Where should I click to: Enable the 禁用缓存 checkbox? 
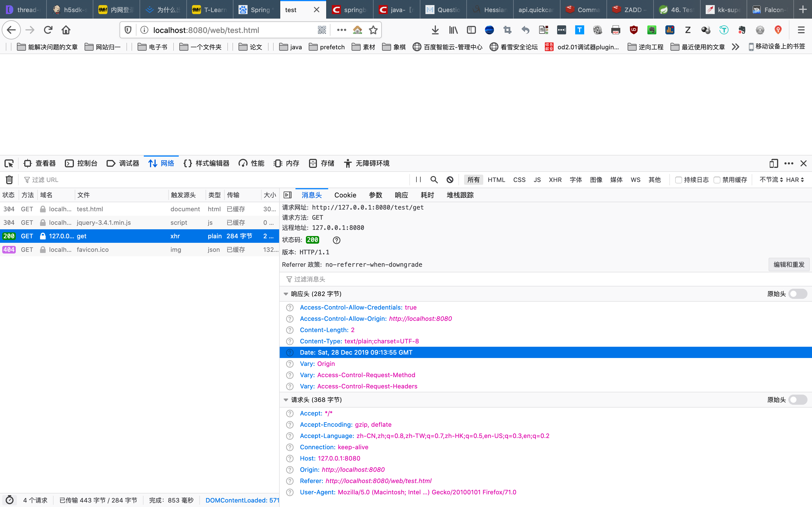(x=717, y=180)
